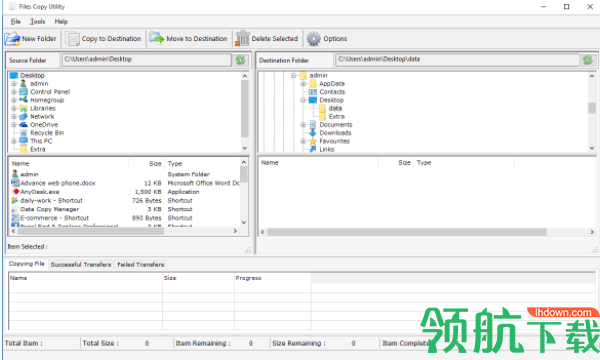Viewport: 600px width, 360px height.
Task: Click source file list scroll-down arrow
Action: pos(244,222)
